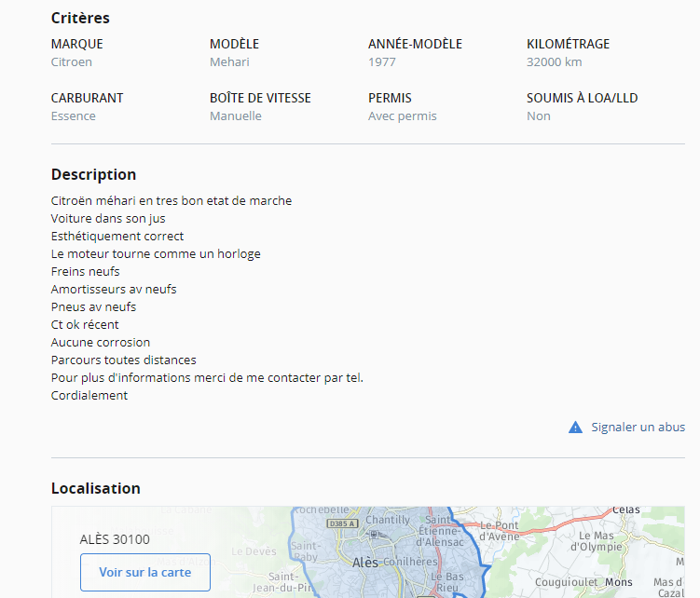Click the line 'Le moteur tourne comme un horloge'

[156, 254]
